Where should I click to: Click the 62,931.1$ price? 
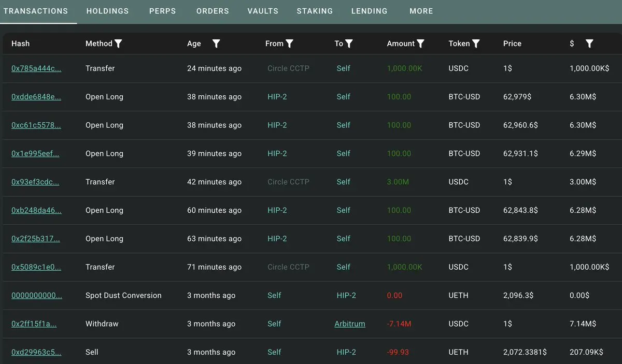point(520,154)
